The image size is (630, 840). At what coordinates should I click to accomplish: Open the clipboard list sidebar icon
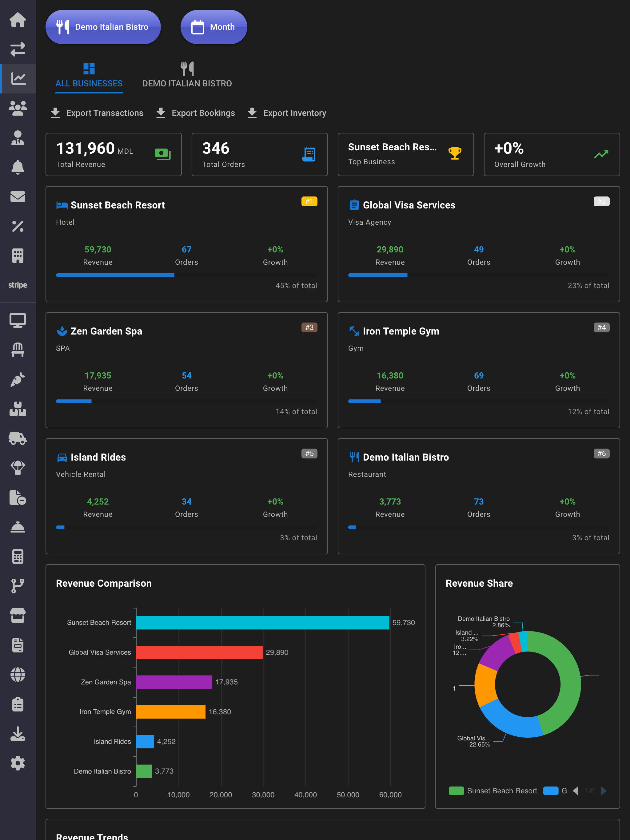[18, 704]
